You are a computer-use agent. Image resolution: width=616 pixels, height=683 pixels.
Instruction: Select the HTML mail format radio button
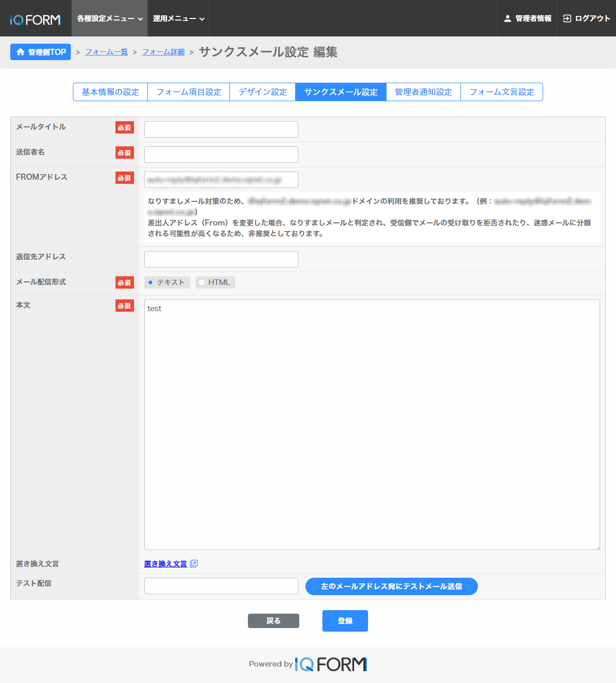pyautogui.click(x=202, y=282)
